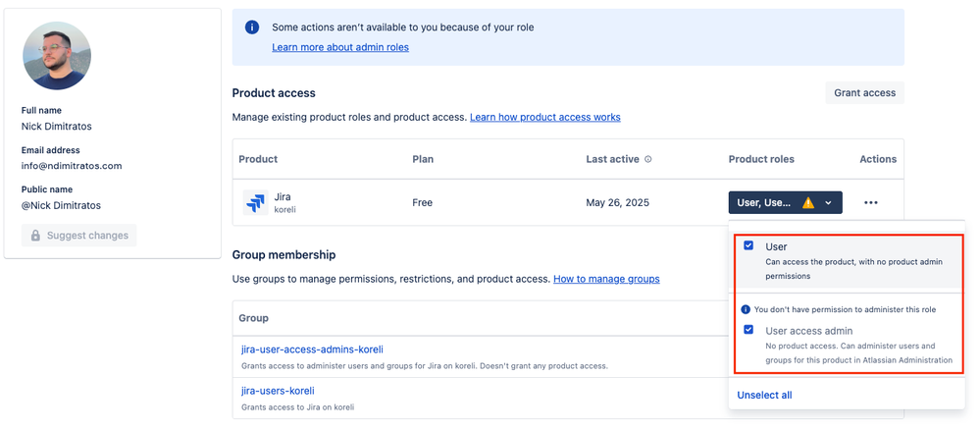Uncheck the User role checkbox
Image resolution: width=980 pixels, height=430 pixels.
pyautogui.click(x=748, y=245)
